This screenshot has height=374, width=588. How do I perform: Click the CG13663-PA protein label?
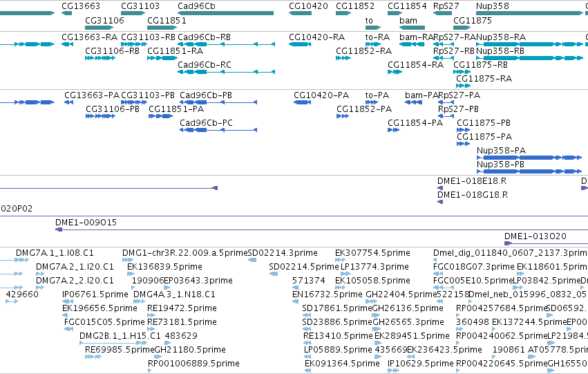pos(92,95)
